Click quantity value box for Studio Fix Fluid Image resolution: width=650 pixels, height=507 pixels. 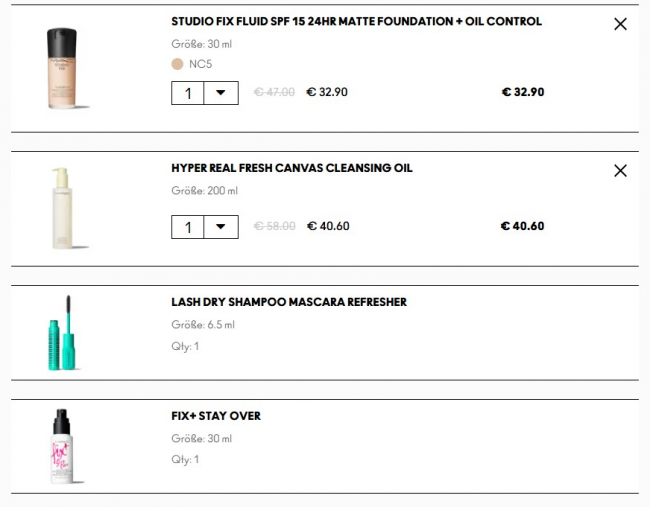point(188,93)
